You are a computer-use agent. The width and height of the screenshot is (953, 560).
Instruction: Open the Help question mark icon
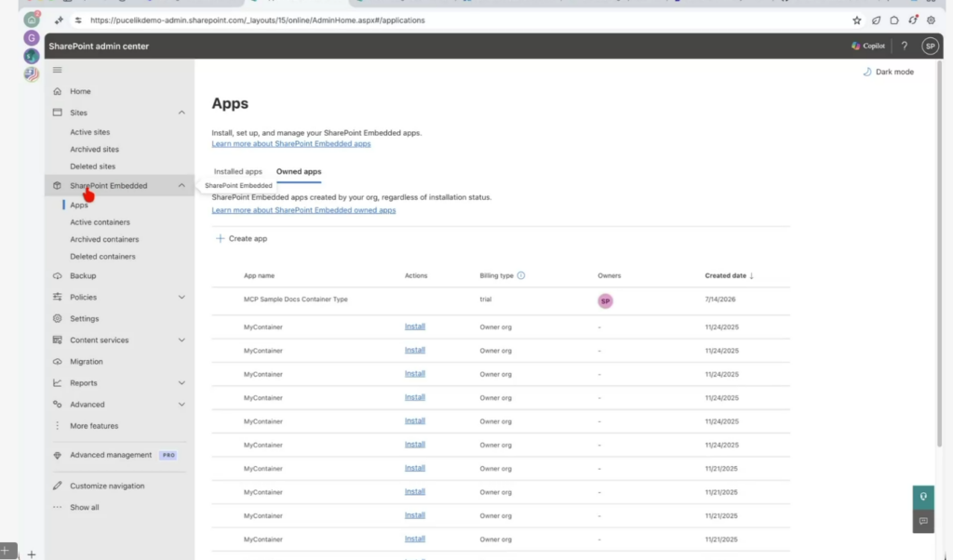tap(905, 46)
